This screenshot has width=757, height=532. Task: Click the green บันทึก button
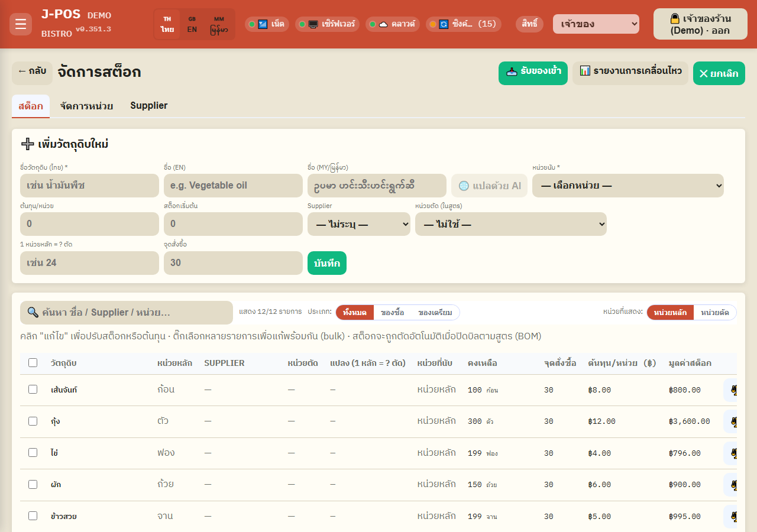(327, 263)
